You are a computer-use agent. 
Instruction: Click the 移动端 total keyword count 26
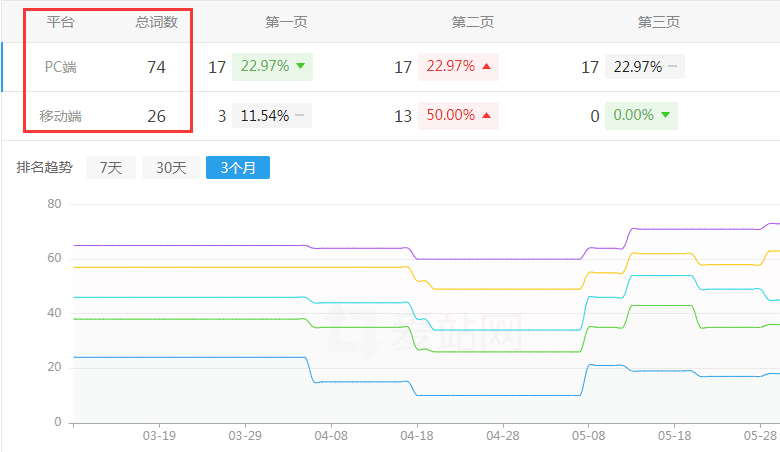156,116
